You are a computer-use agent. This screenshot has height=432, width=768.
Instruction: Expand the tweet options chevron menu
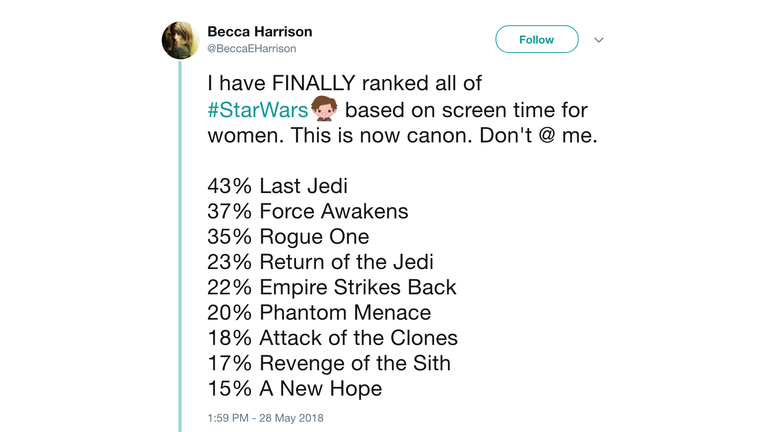tap(599, 40)
